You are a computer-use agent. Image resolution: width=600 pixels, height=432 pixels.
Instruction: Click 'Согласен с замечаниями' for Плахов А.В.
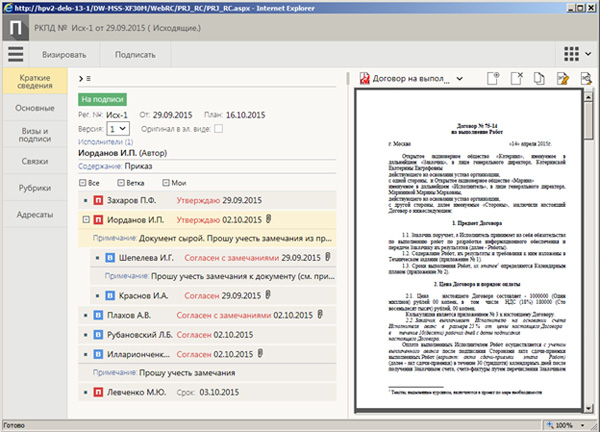pos(224,315)
